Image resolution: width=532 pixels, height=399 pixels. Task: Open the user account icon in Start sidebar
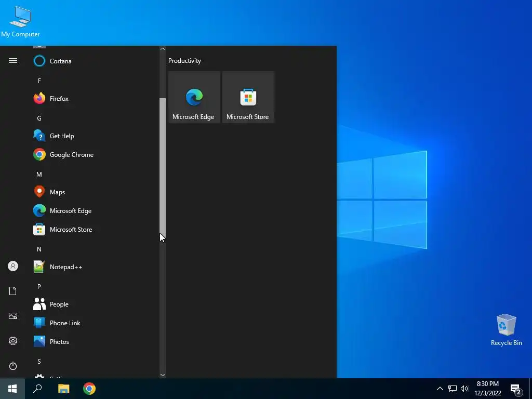[13, 266]
